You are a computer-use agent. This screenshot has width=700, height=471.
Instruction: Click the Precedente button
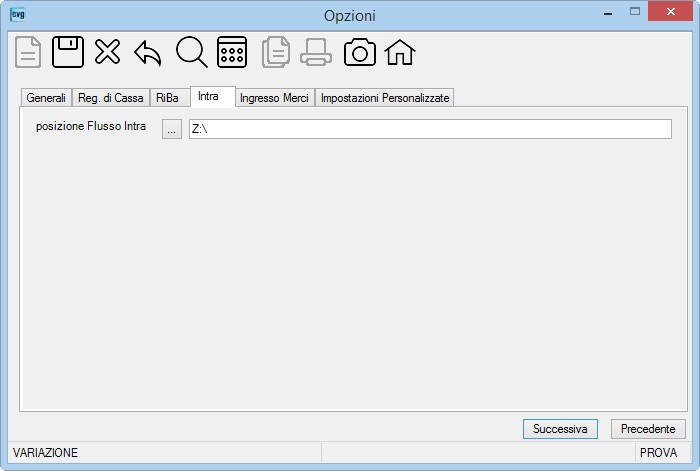(648, 429)
